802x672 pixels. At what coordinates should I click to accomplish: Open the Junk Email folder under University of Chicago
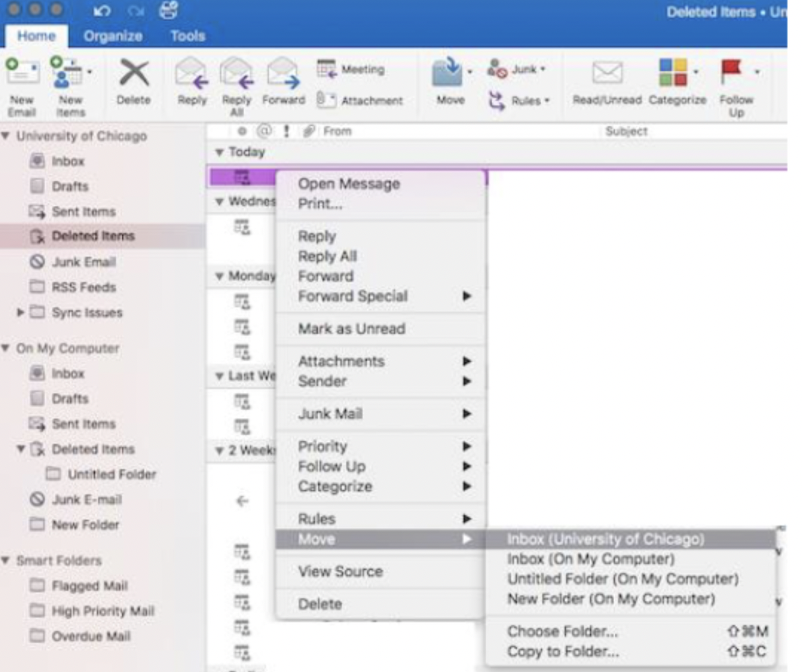pos(83,262)
